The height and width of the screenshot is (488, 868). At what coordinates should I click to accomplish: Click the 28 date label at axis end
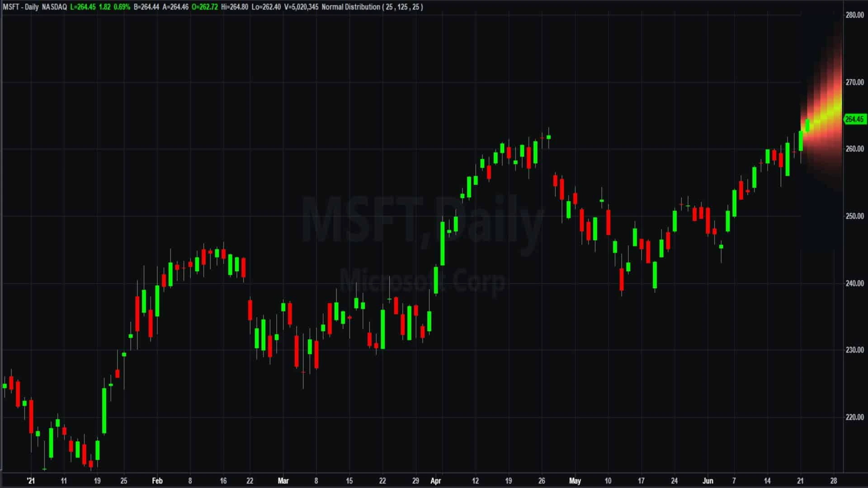point(834,481)
